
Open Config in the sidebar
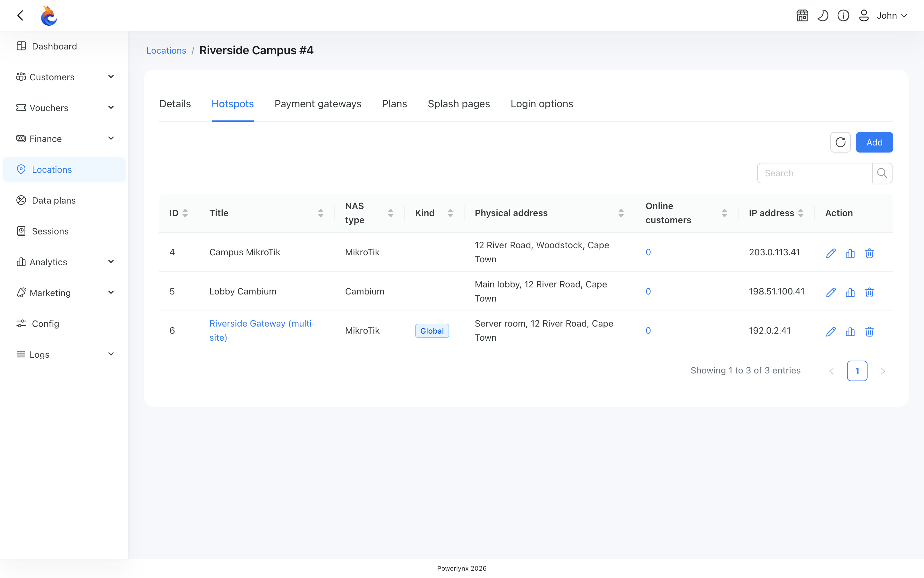[64, 324]
